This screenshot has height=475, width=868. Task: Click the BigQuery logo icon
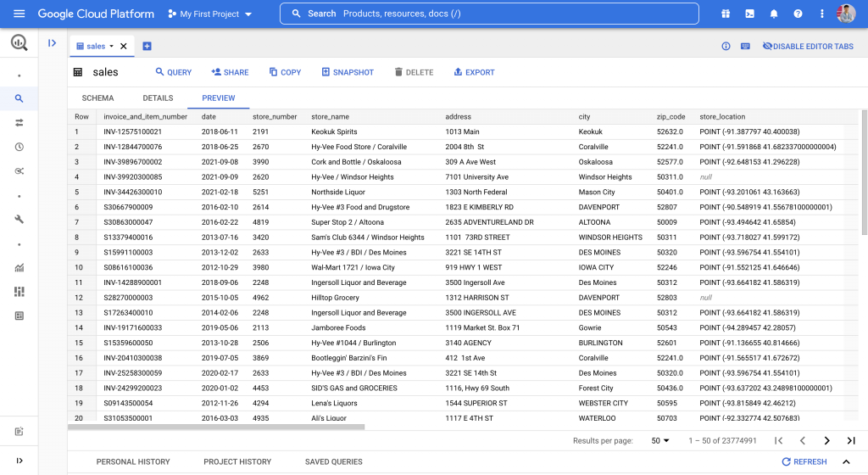point(19,42)
